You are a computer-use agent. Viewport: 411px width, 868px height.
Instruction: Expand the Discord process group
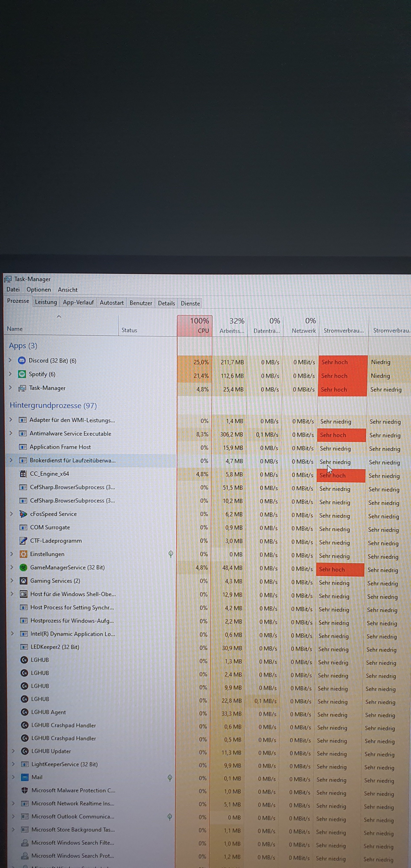click(x=10, y=360)
